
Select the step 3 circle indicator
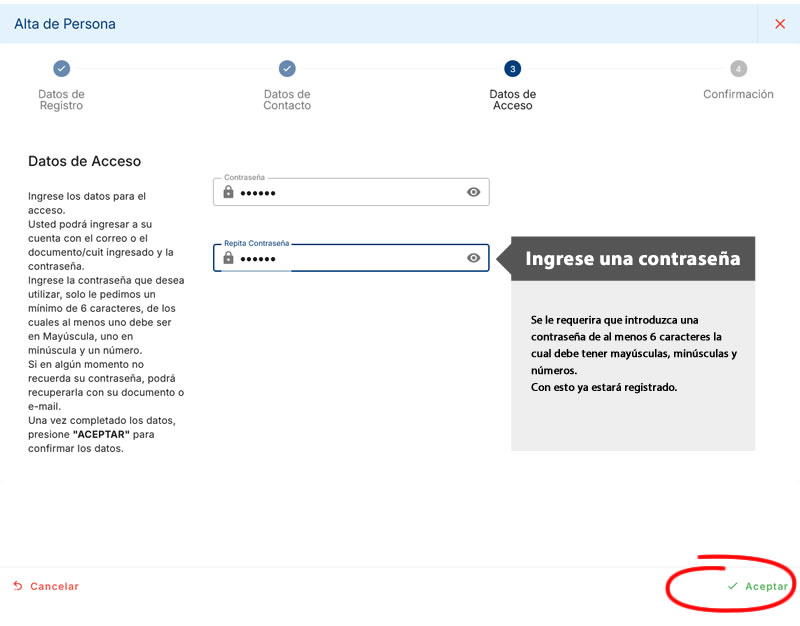[x=512, y=69]
